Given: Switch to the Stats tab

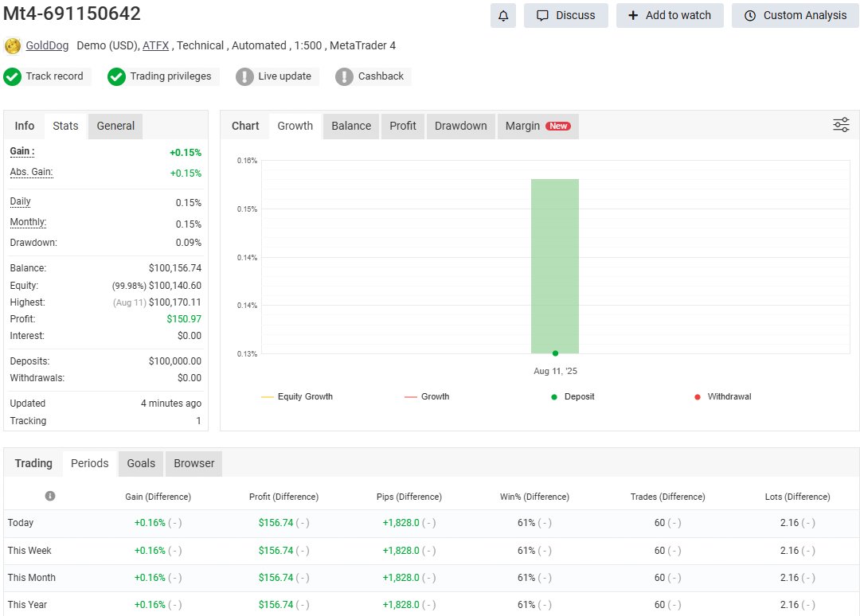Looking at the screenshot, I should pos(65,126).
